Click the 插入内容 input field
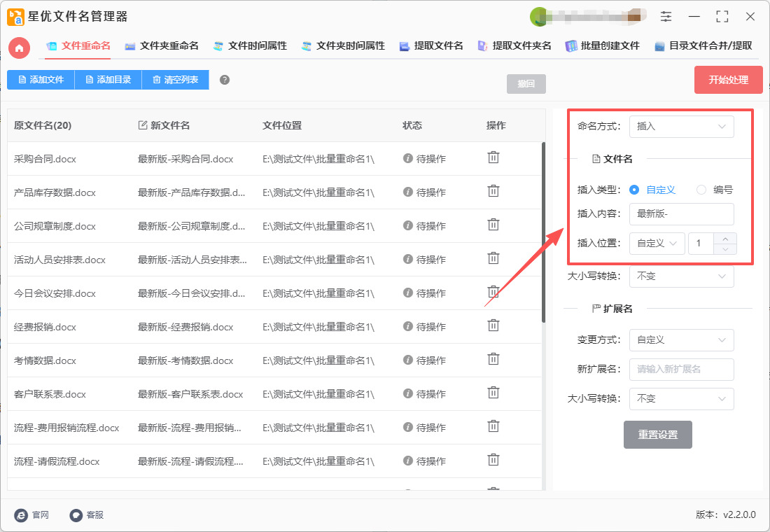Image resolution: width=770 pixels, height=532 pixels. tap(682, 214)
